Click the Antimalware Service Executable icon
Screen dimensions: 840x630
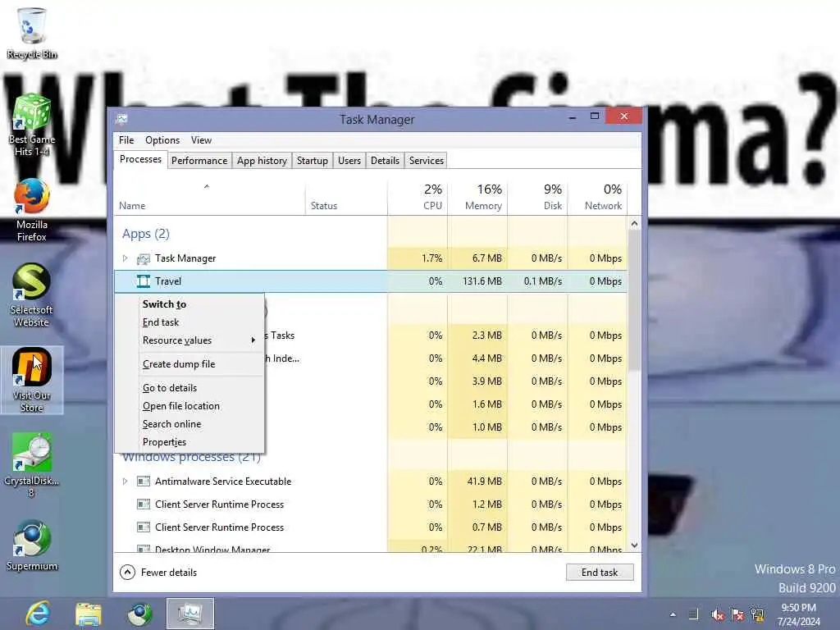point(144,481)
